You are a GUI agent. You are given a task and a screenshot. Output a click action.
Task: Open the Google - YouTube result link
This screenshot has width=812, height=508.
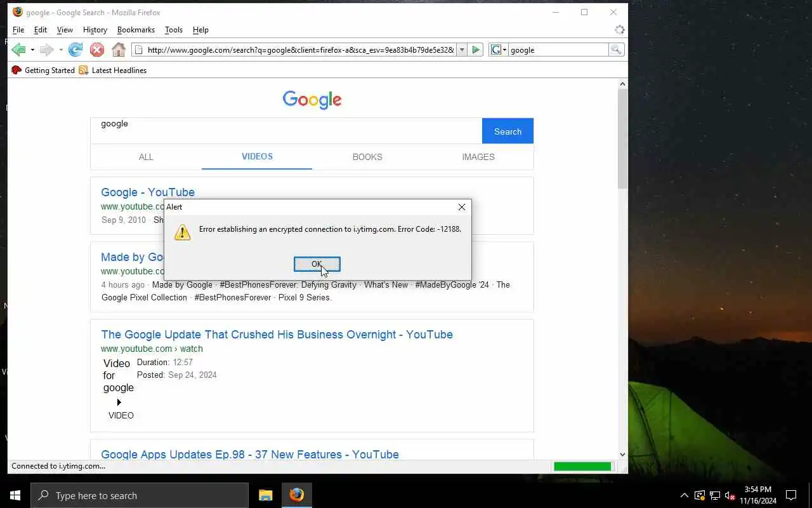[148, 192]
